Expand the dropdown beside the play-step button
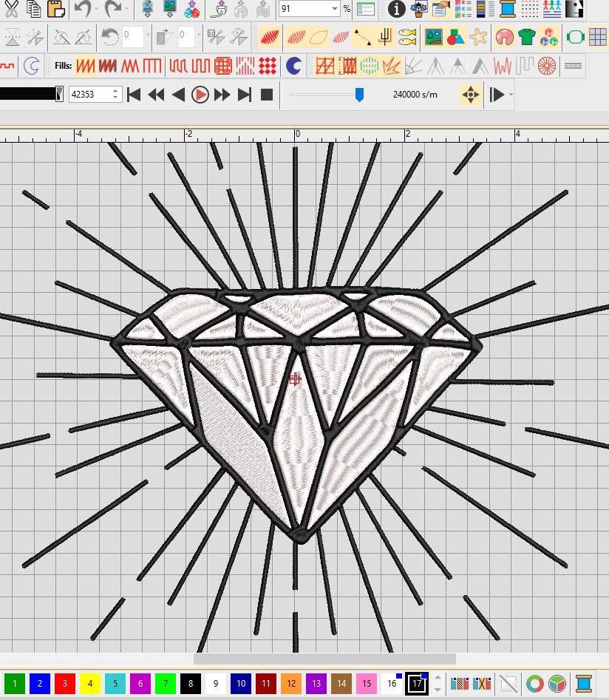This screenshot has width=609, height=700. (511, 95)
